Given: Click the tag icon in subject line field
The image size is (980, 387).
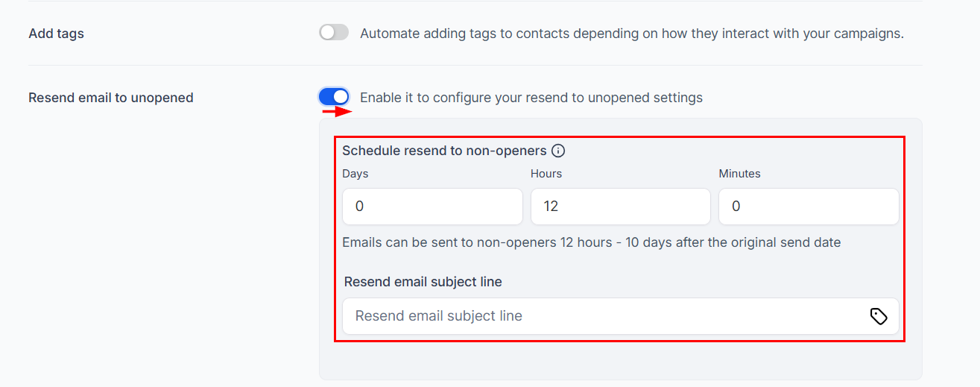Looking at the screenshot, I should pos(879,316).
